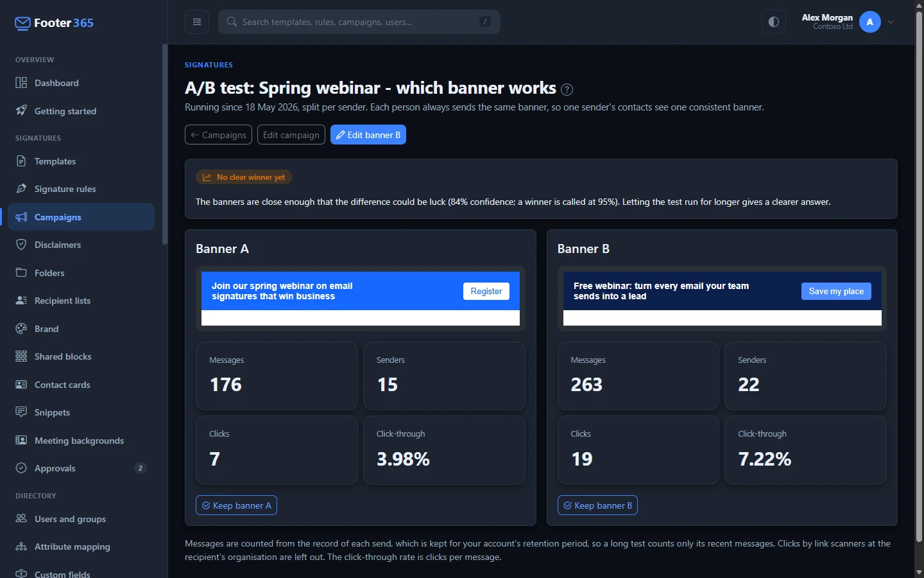
Task: Click Banner A Senders value 15
Action: (388, 385)
